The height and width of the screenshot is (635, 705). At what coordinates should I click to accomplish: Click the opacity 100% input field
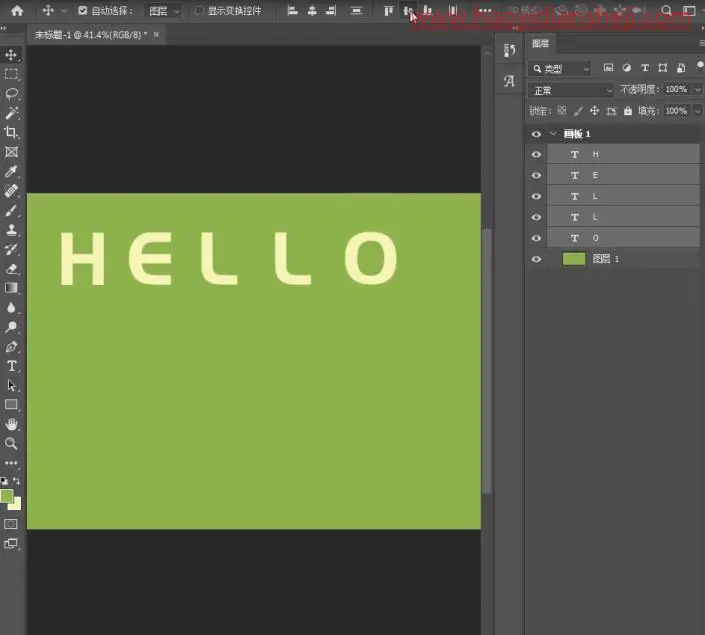coord(676,89)
